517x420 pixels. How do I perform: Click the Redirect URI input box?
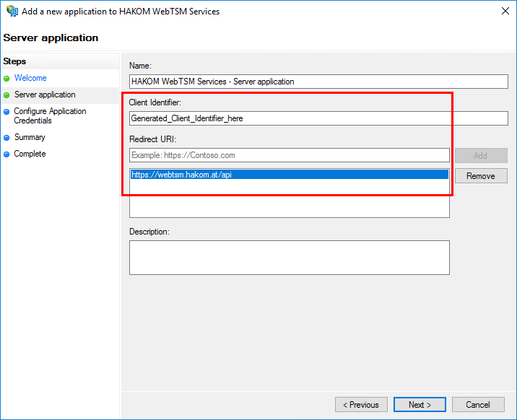point(289,155)
